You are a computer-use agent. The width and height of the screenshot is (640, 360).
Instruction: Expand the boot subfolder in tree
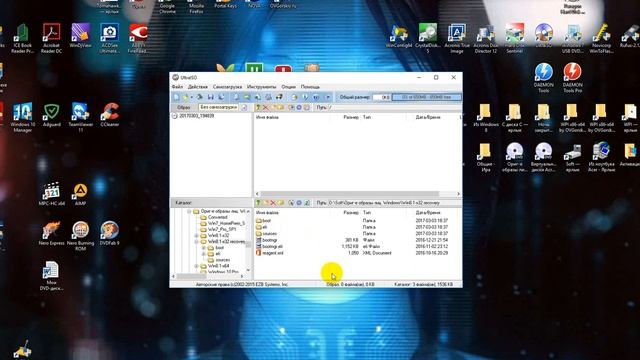coord(204,248)
